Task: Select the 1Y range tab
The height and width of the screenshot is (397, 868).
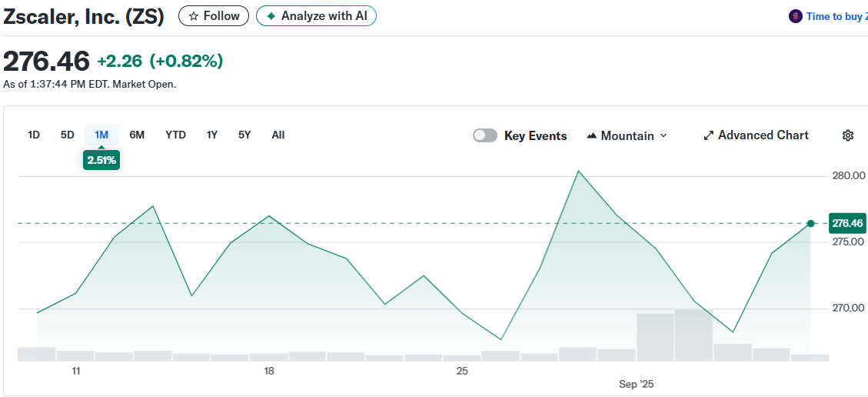Action: pos(212,135)
